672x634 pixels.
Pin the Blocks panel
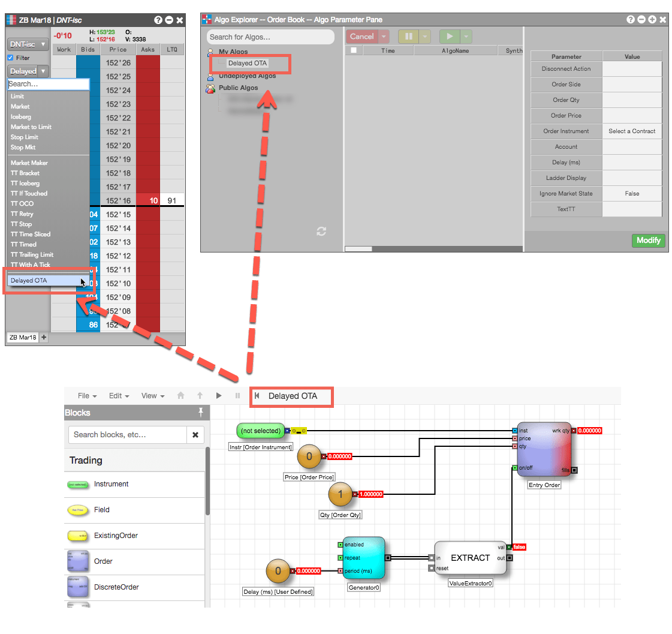pos(201,412)
